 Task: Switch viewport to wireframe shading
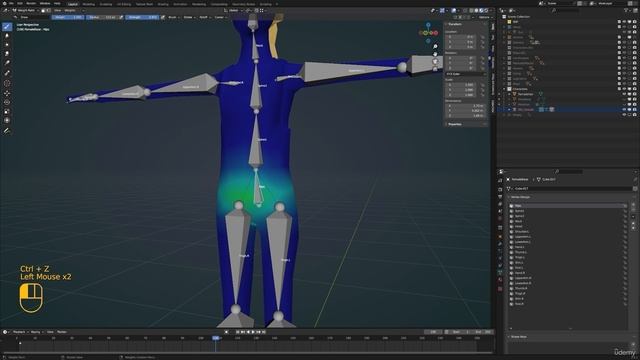pos(471,10)
